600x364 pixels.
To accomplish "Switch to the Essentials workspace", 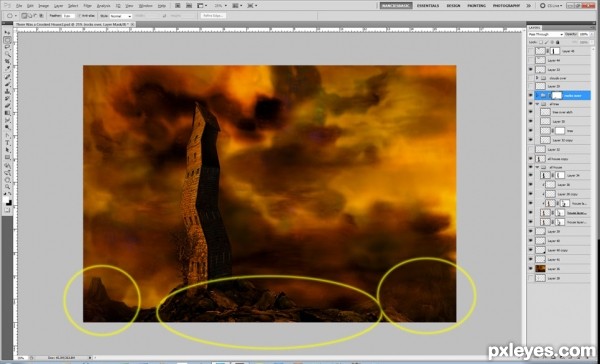I will (x=428, y=6).
